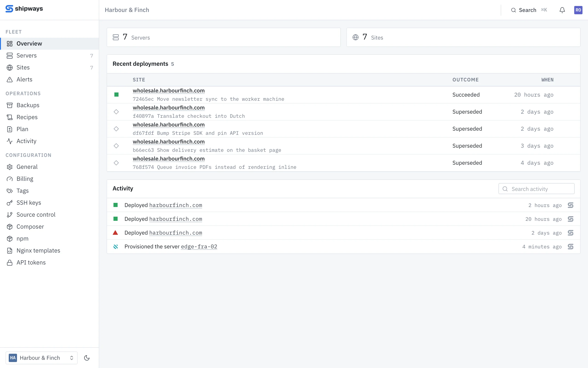This screenshot has width=588, height=368.
Task: Click the '4 minutes ago' activity timestamp
Action: [x=542, y=247]
